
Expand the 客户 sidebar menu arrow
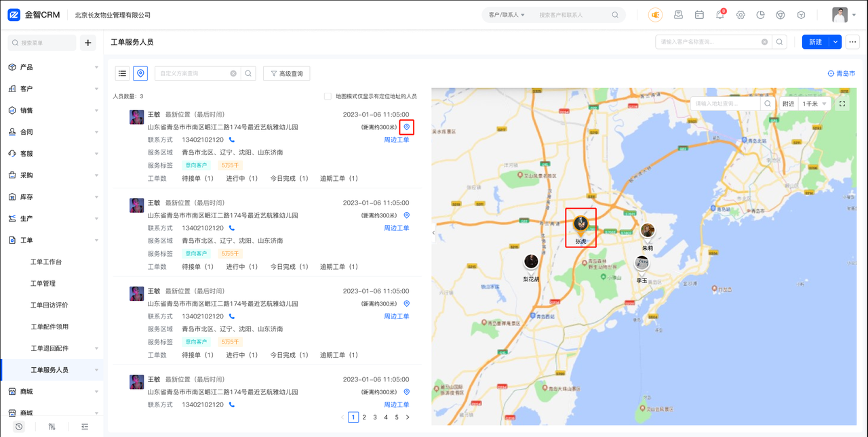click(96, 89)
